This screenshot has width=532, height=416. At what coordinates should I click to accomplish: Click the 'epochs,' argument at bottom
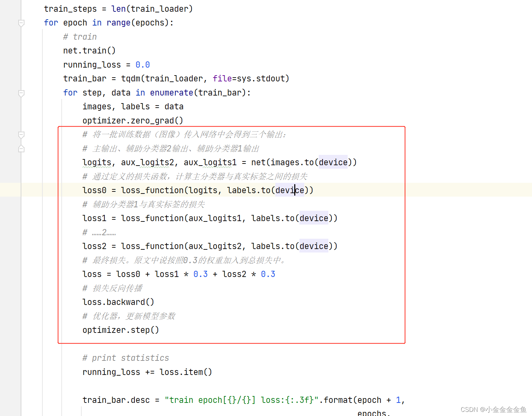coord(374,413)
